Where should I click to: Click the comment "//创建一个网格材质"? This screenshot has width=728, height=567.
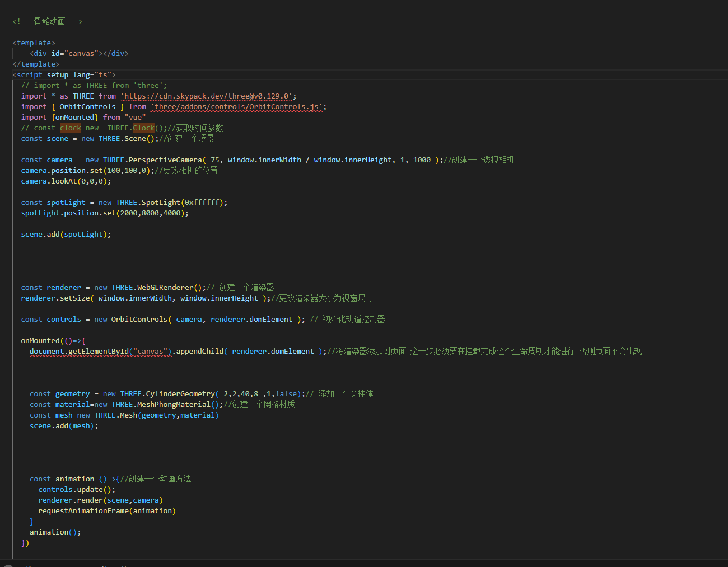tap(259, 405)
